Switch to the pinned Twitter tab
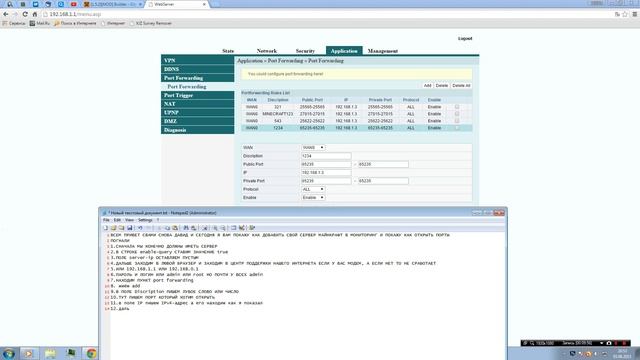 pyautogui.click(x=35, y=4)
